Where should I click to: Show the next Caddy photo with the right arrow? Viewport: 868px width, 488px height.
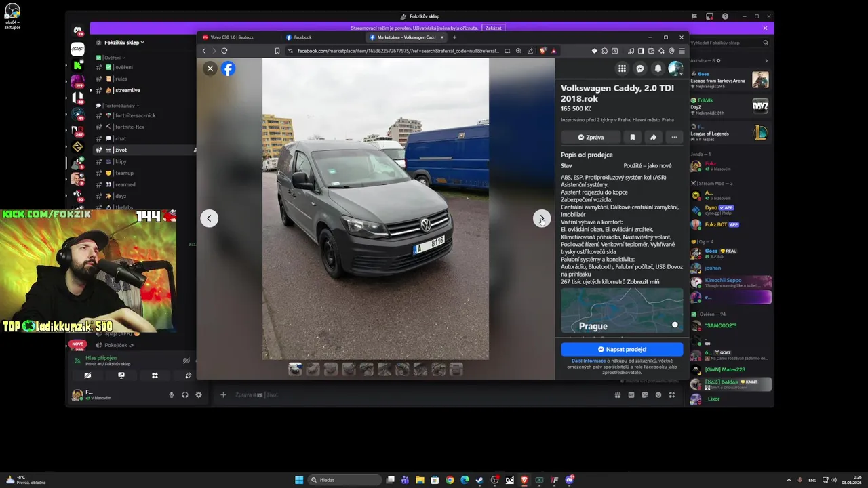point(542,218)
